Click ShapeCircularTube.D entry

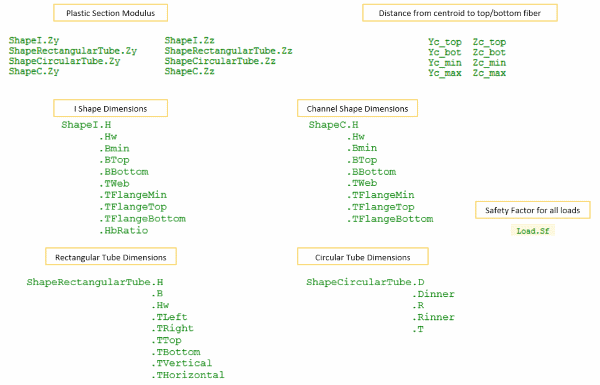pos(365,282)
